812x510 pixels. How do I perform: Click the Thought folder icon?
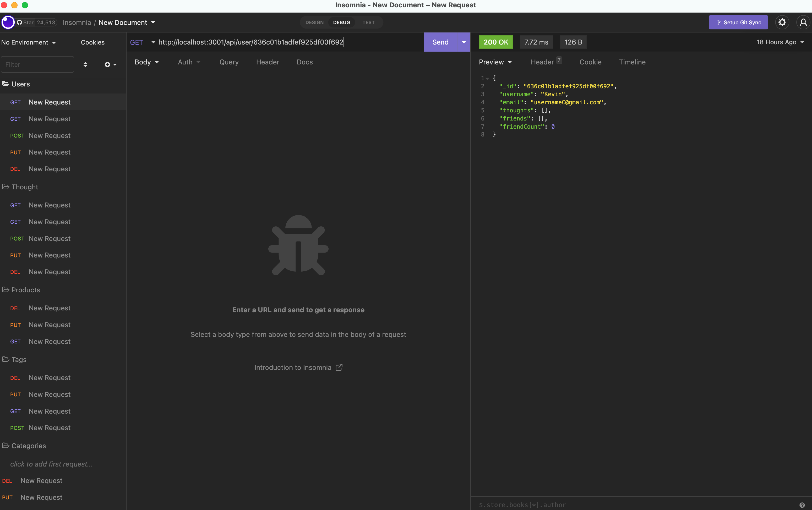click(6, 187)
